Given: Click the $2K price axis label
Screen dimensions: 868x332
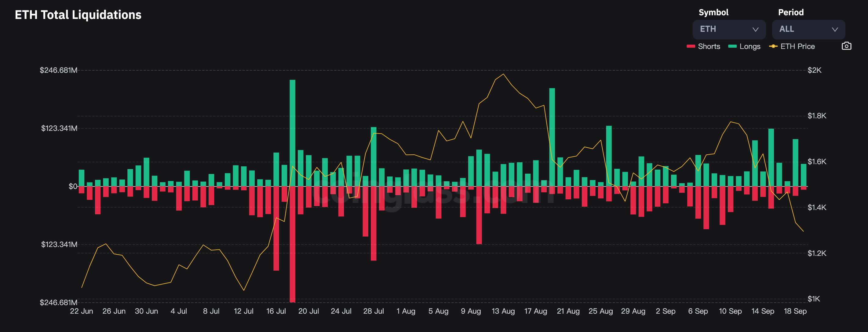Looking at the screenshot, I should (x=815, y=70).
